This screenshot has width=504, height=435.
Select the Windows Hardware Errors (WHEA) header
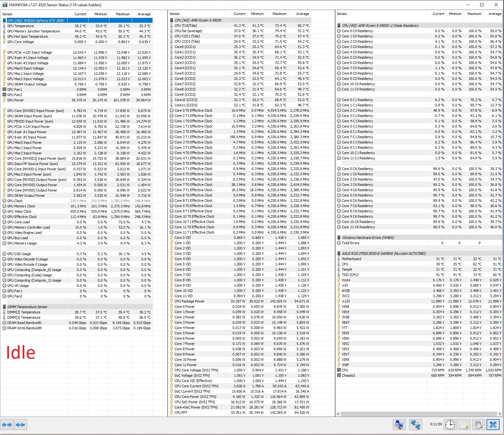(419, 238)
